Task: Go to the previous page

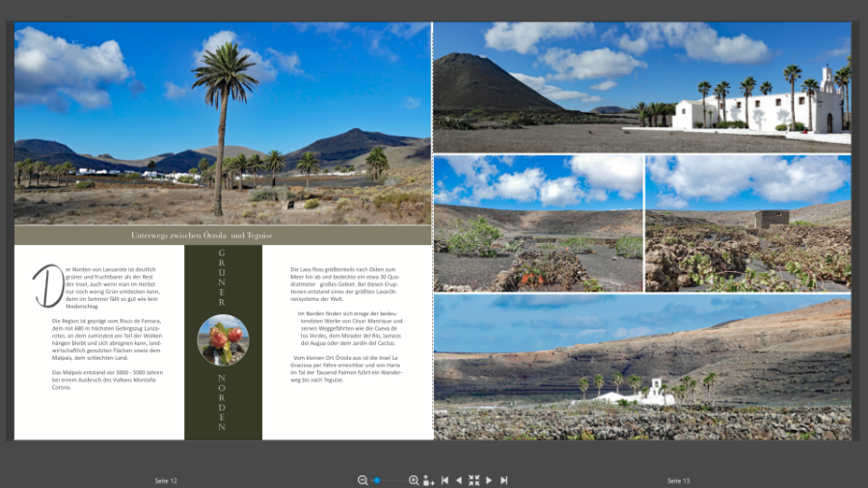Action: click(459, 480)
